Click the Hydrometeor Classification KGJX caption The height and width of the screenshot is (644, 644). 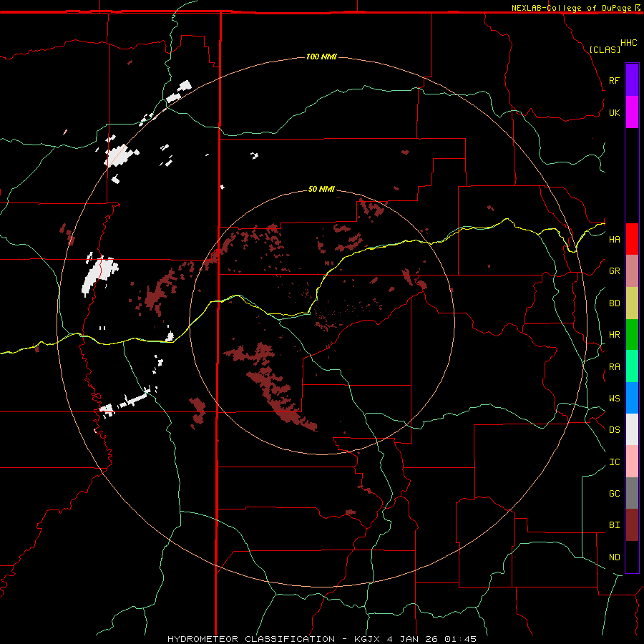pyautogui.click(x=322, y=639)
